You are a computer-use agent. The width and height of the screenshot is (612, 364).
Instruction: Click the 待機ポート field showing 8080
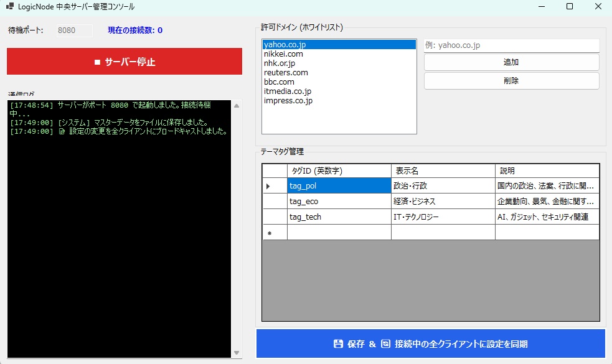tap(73, 30)
